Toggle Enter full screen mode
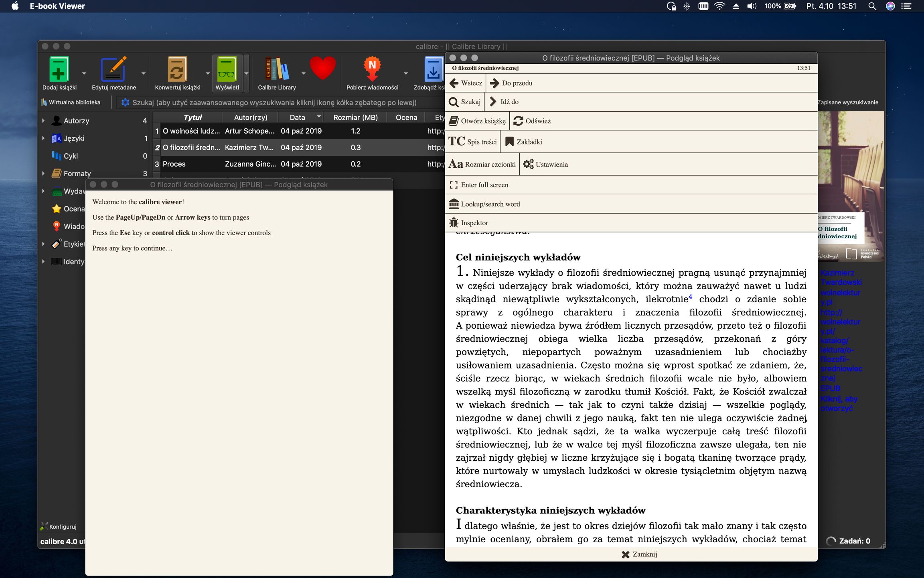Screen dimensions: 924x578 tap(479, 185)
